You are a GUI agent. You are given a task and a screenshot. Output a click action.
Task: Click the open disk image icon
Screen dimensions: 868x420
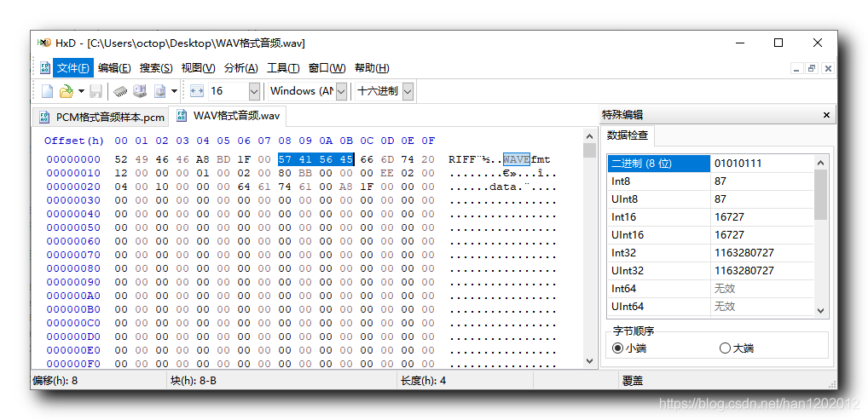pyautogui.click(x=159, y=91)
